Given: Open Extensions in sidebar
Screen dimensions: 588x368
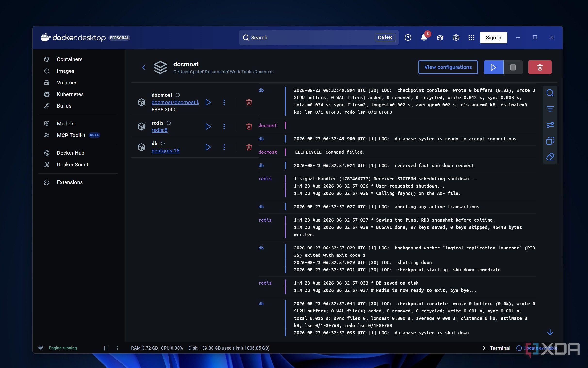Looking at the screenshot, I should point(70,182).
